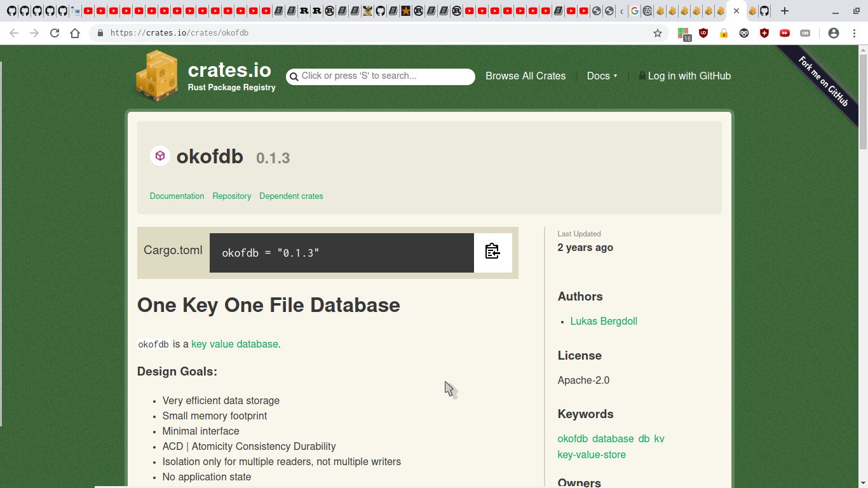The width and height of the screenshot is (868, 488).
Task: Switch to the last GitHub tab
Action: [764, 11]
